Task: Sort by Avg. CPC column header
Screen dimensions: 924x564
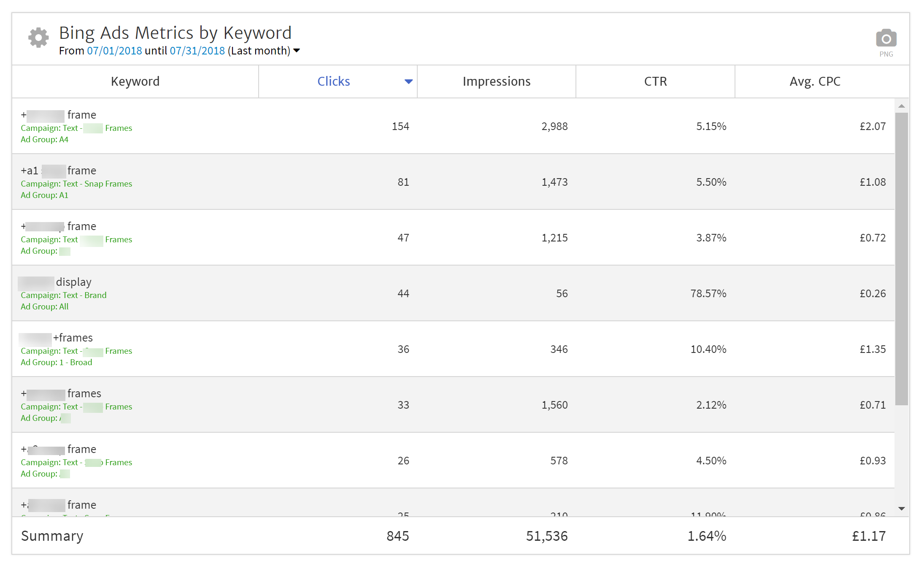Action: pos(814,81)
